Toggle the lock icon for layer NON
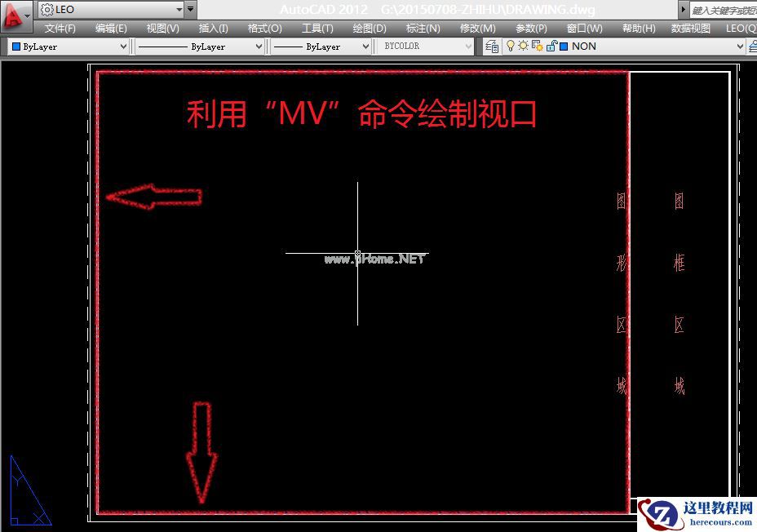The width and height of the screenshot is (757, 532). click(551, 46)
